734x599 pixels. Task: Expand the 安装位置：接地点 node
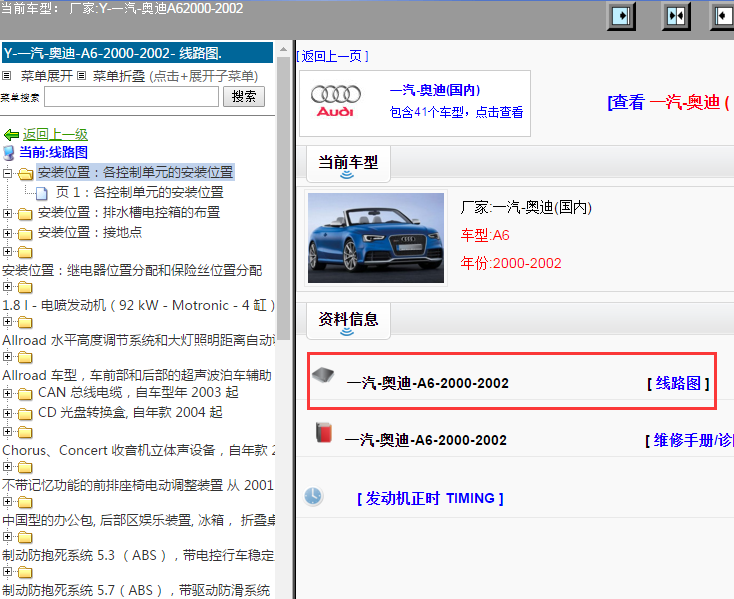coord(7,233)
